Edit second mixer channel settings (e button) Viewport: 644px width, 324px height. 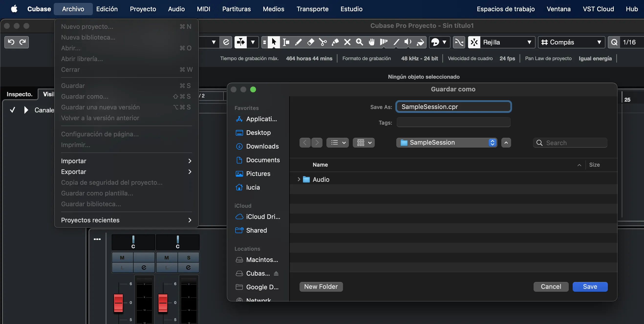click(188, 268)
